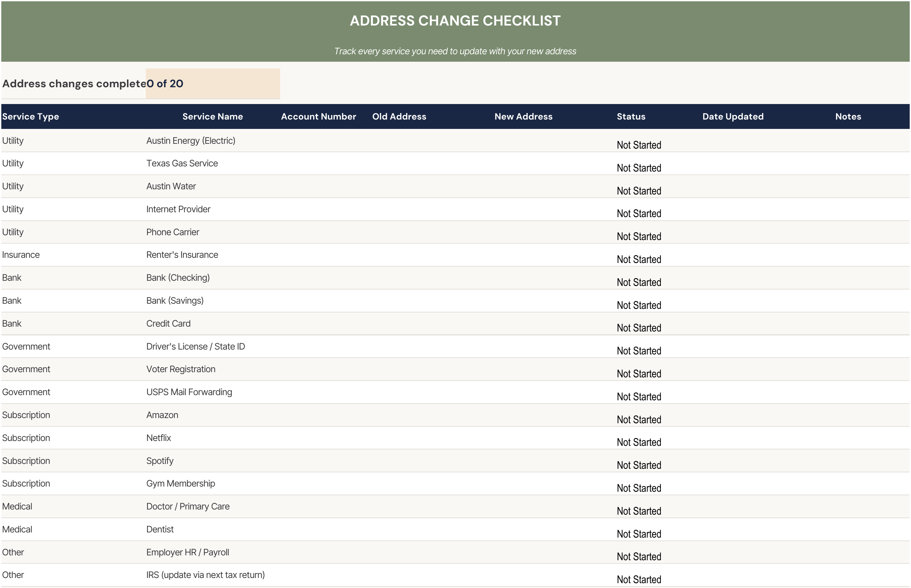Select the USPS Mail Forwarding cell

coord(213,392)
